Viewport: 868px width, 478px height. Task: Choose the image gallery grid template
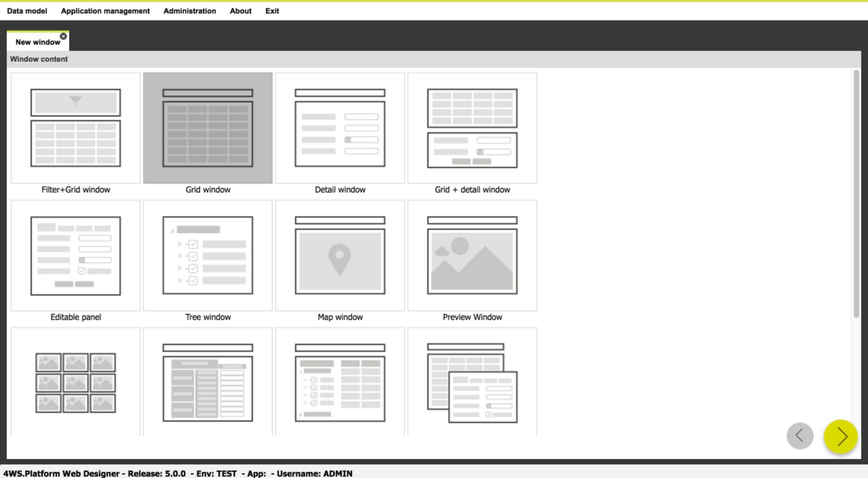75,382
